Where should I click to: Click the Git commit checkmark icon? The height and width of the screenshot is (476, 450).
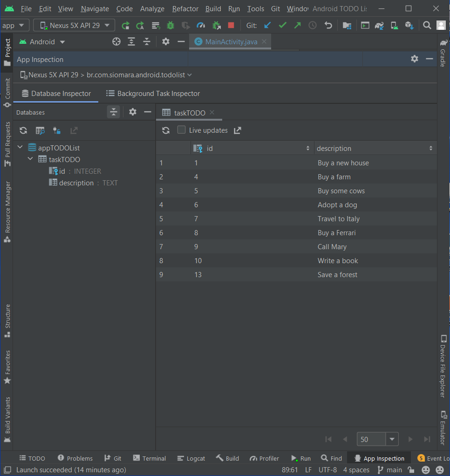point(282,25)
